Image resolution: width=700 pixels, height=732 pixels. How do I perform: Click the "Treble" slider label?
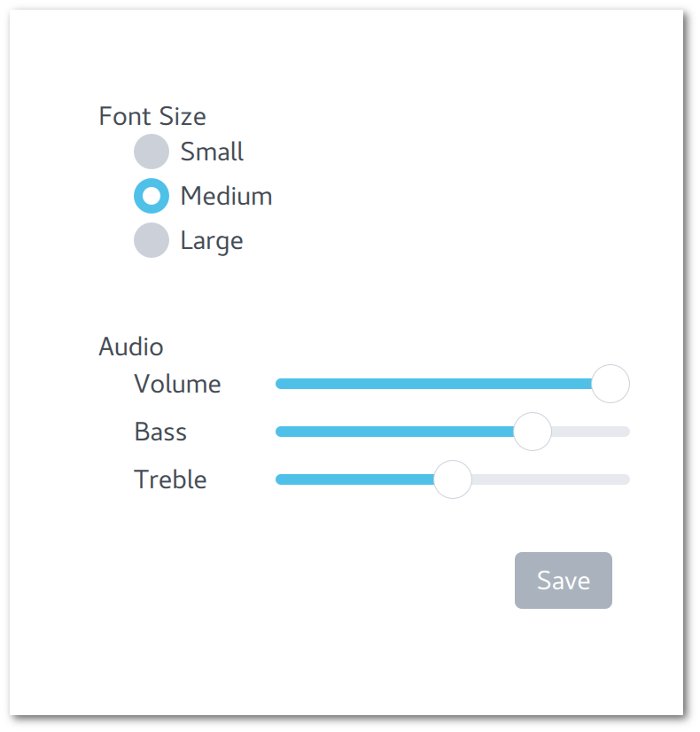[170, 479]
